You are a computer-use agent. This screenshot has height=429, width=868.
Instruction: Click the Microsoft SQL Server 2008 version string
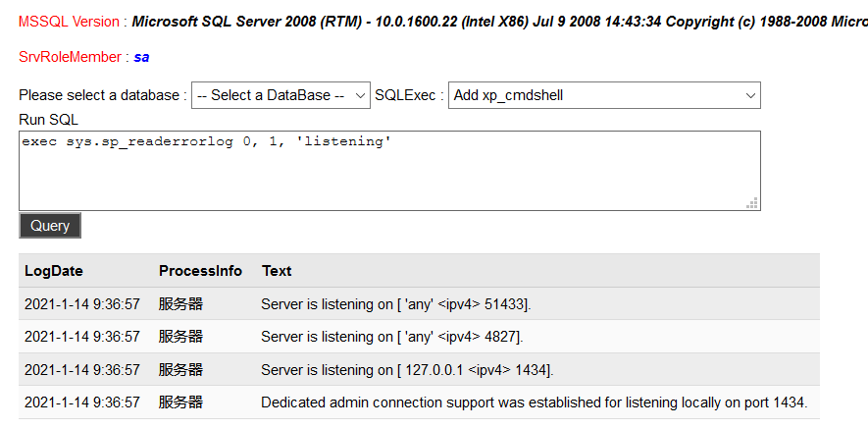coord(500,22)
